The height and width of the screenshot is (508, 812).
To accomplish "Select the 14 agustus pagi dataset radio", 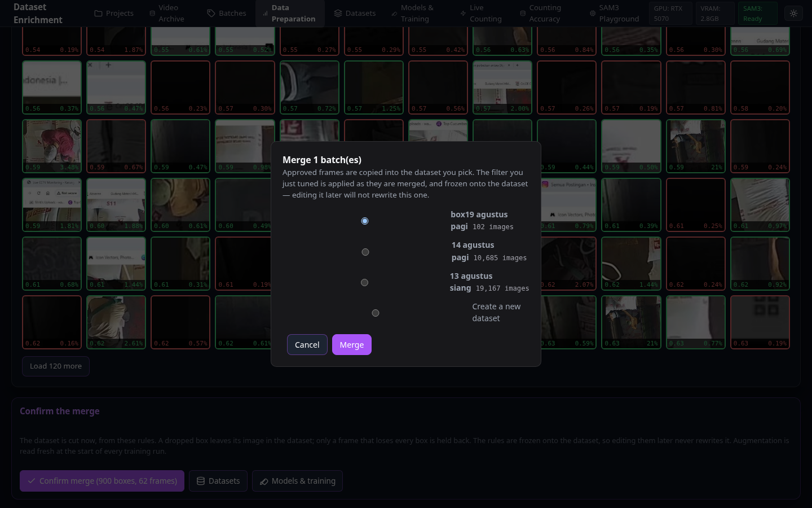I will tap(365, 252).
